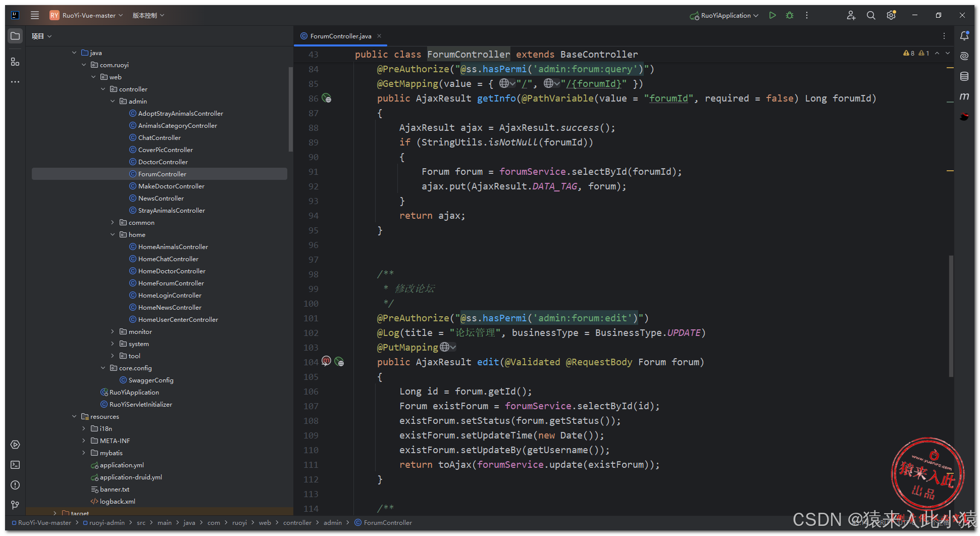Open the Notifications bell

(964, 36)
